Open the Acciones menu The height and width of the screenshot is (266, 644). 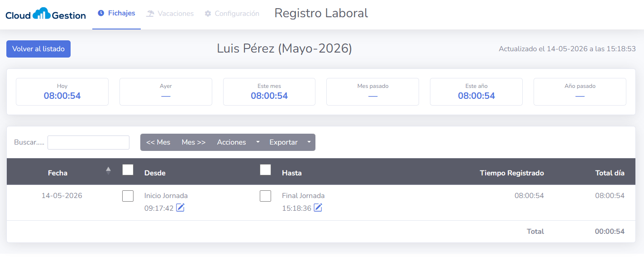pyautogui.click(x=232, y=142)
